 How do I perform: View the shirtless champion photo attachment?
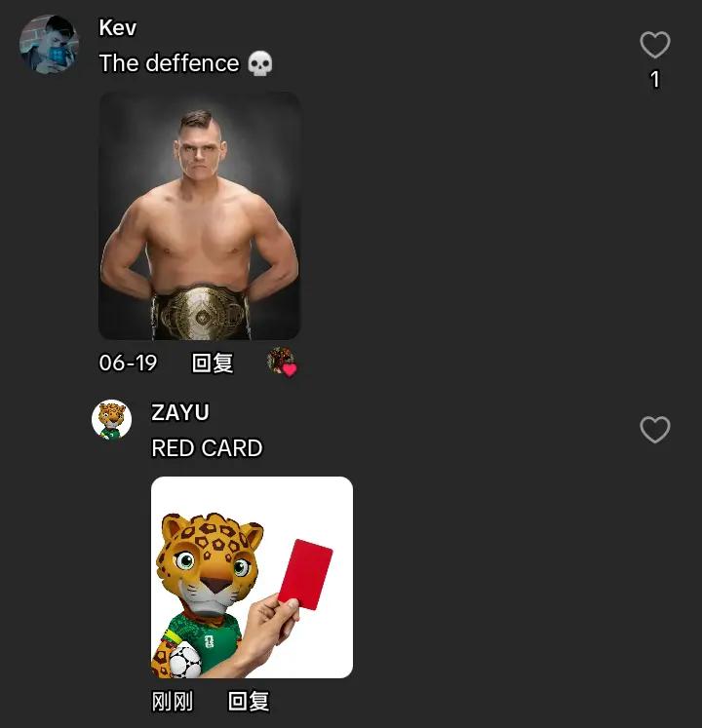click(200, 215)
